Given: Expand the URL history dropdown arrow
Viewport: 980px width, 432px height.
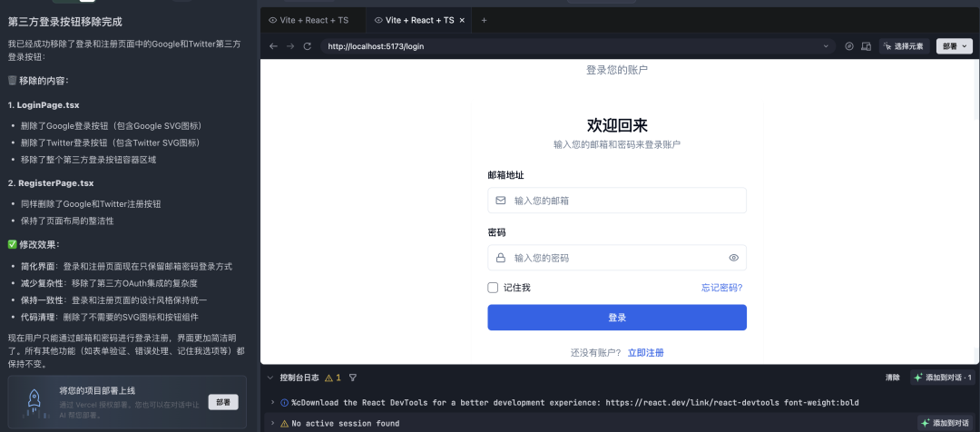Looking at the screenshot, I should (x=827, y=46).
